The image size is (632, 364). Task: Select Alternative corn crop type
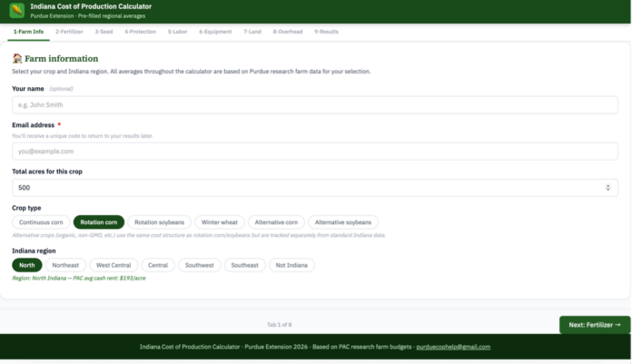pos(276,222)
